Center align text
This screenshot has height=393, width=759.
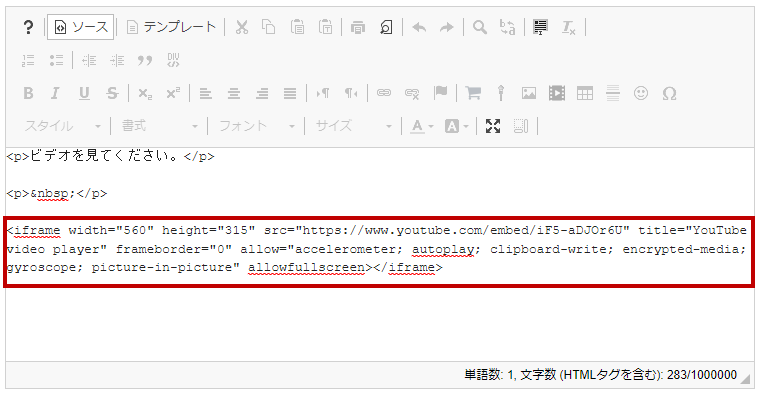234,93
